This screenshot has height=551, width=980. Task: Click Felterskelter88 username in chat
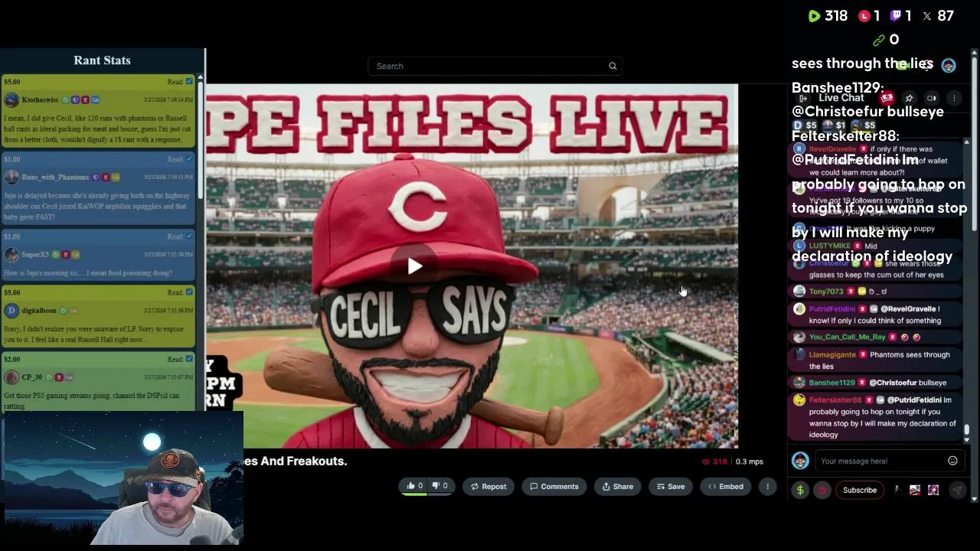point(835,400)
